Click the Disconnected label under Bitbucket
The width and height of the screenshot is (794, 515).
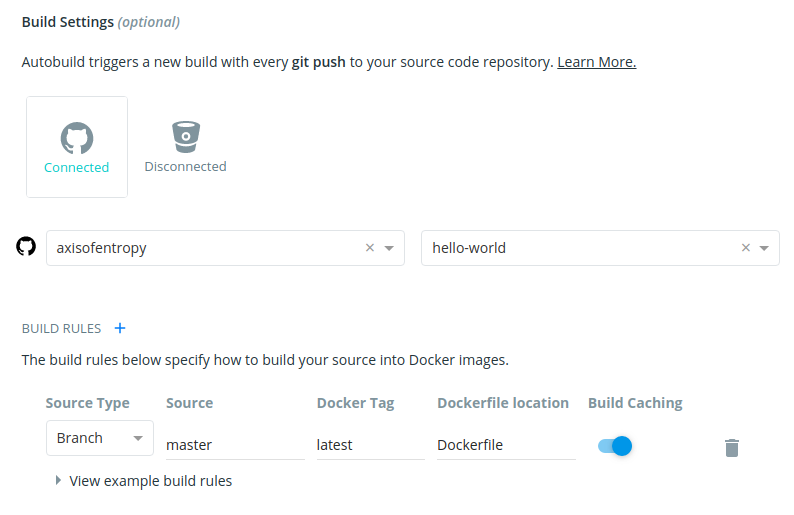pyautogui.click(x=185, y=167)
